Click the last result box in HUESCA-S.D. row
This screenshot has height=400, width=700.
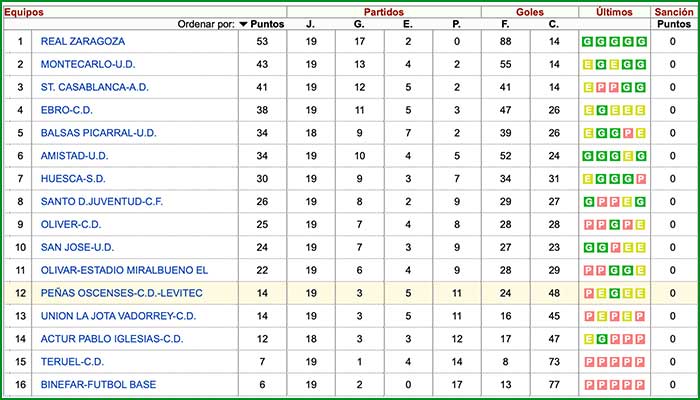click(641, 179)
